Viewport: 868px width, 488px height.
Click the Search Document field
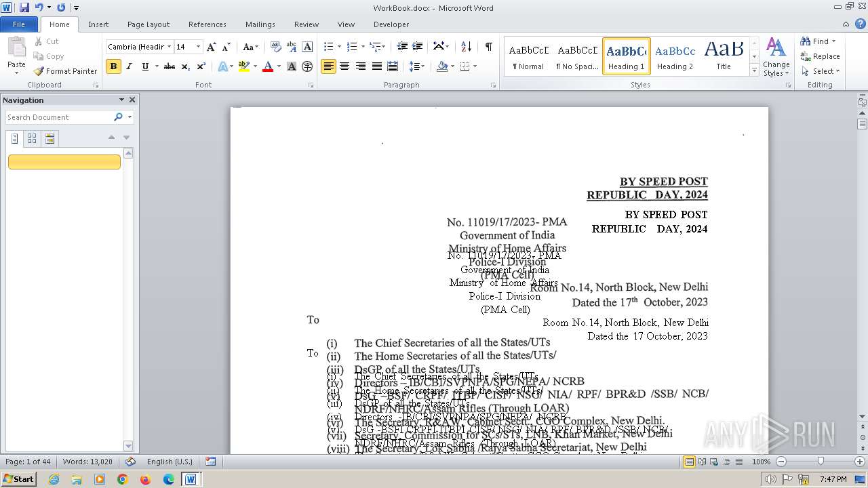click(60, 117)
